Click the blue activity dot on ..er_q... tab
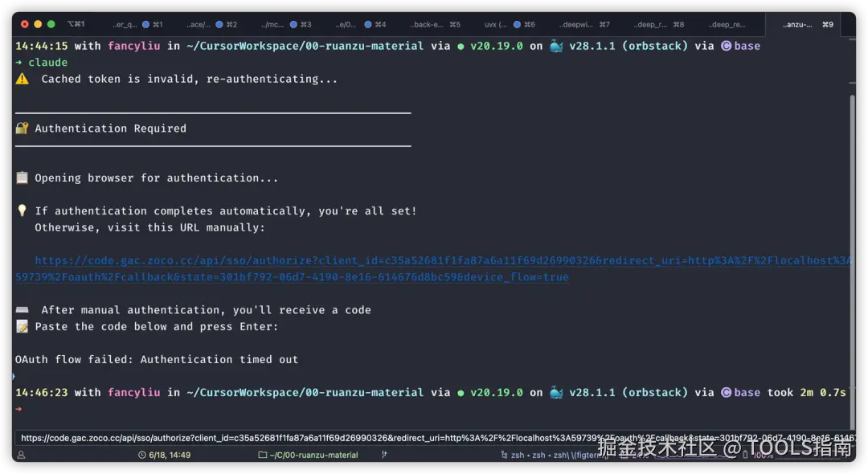Viewport: 868px width, 474px height. [145, 24]
